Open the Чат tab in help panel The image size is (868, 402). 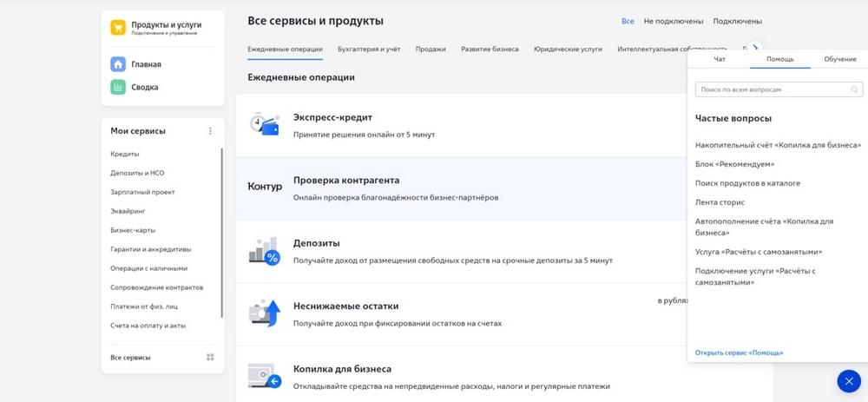[x=719, y=59]
